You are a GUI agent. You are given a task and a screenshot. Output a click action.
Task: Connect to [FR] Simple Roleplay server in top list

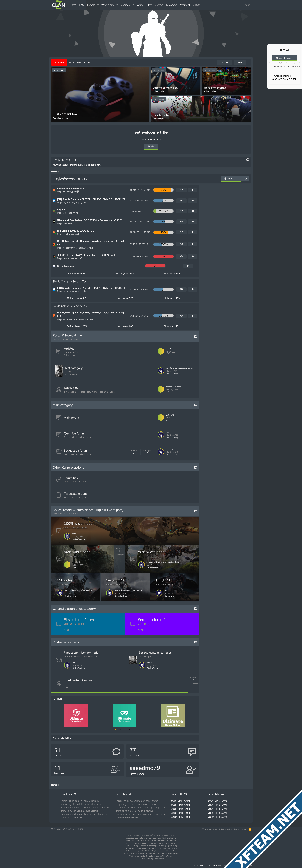pos(193,201)
